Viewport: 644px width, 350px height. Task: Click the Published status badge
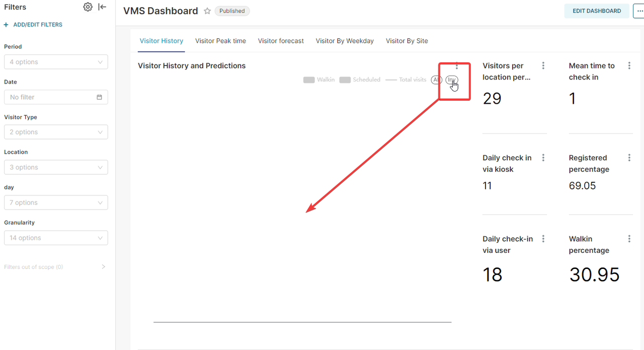click(x=232, y=11)
